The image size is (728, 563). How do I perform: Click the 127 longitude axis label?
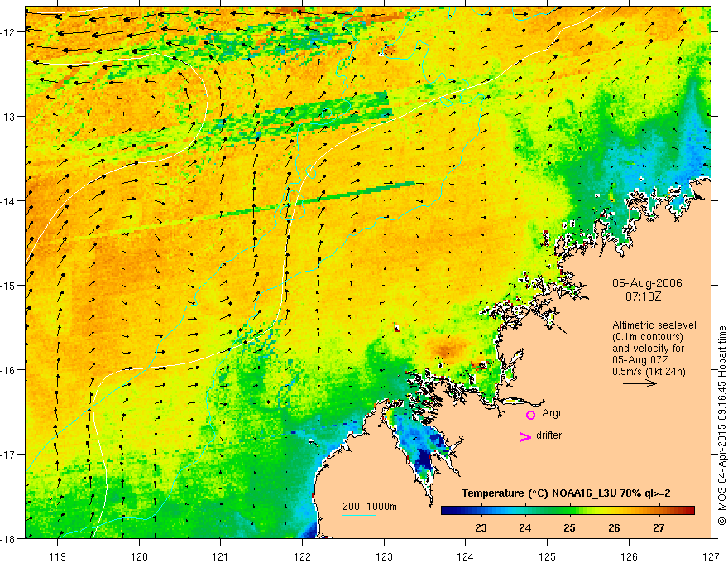pos(711,556)
